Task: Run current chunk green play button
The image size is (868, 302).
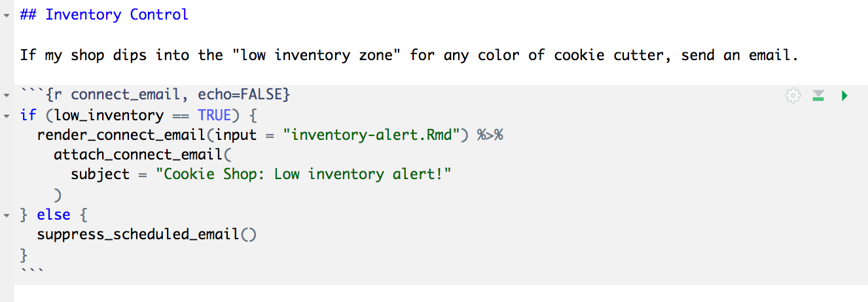Action: point(844,96)
